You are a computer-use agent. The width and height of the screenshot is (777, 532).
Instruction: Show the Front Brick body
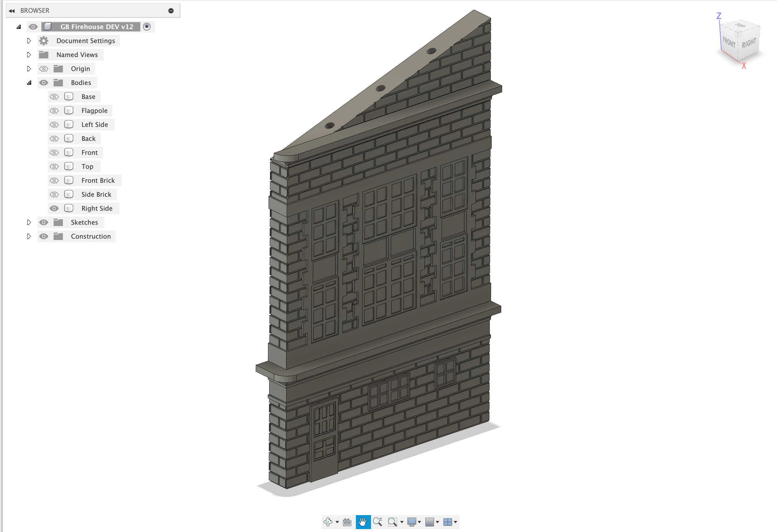[x=54, y=180]
